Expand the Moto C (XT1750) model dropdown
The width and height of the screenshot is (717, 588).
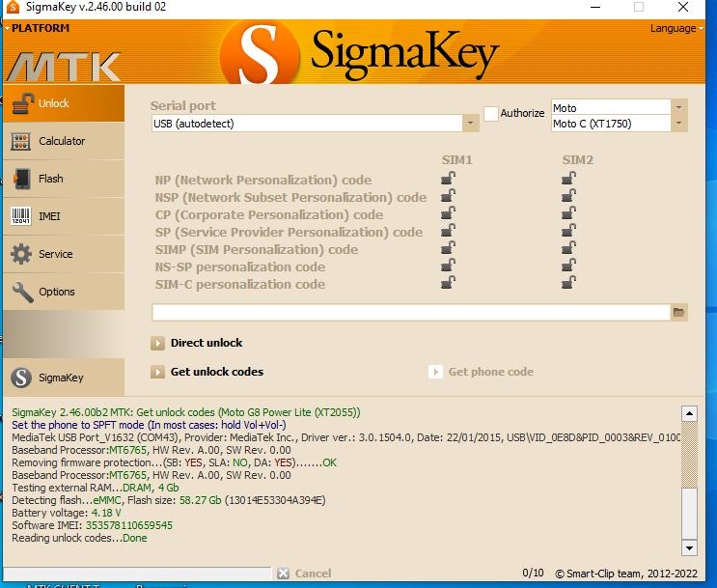pyautogui.click(x=678, y=124)
